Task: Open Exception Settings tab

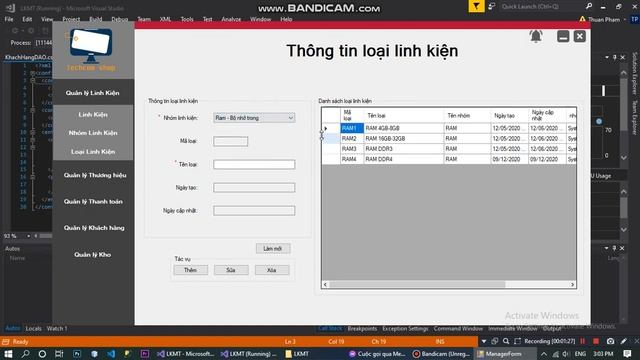Action: 405,328
